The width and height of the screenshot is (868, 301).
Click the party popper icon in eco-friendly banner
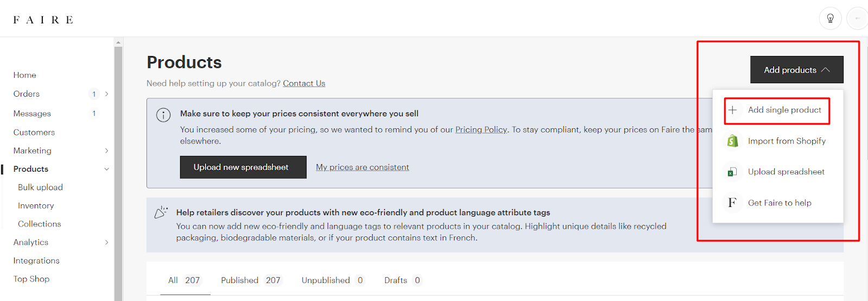tap(161, 212)
